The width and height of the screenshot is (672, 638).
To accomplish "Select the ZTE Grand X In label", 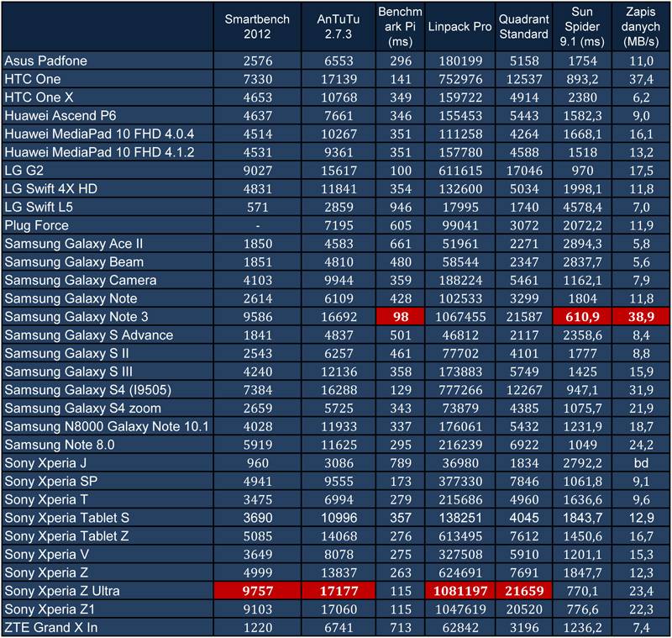I will pyautogui.click(x=51, y=628).
